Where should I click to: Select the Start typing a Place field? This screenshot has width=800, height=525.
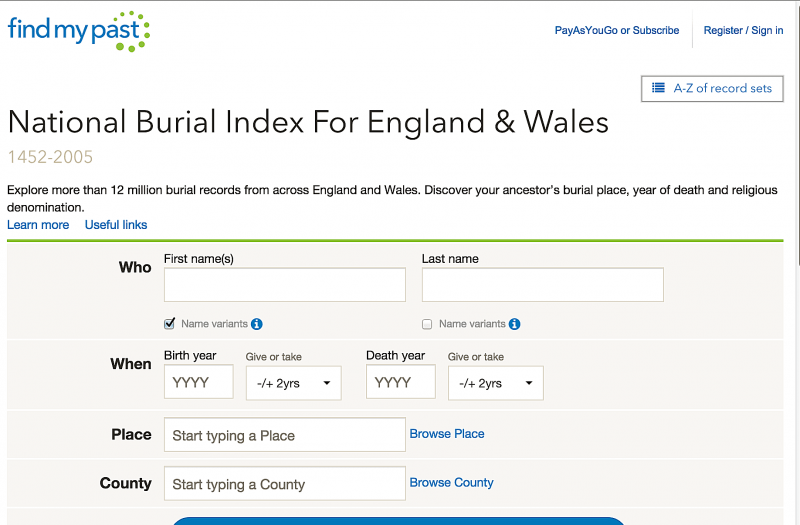pyautogui.click(x=285, y=435)
